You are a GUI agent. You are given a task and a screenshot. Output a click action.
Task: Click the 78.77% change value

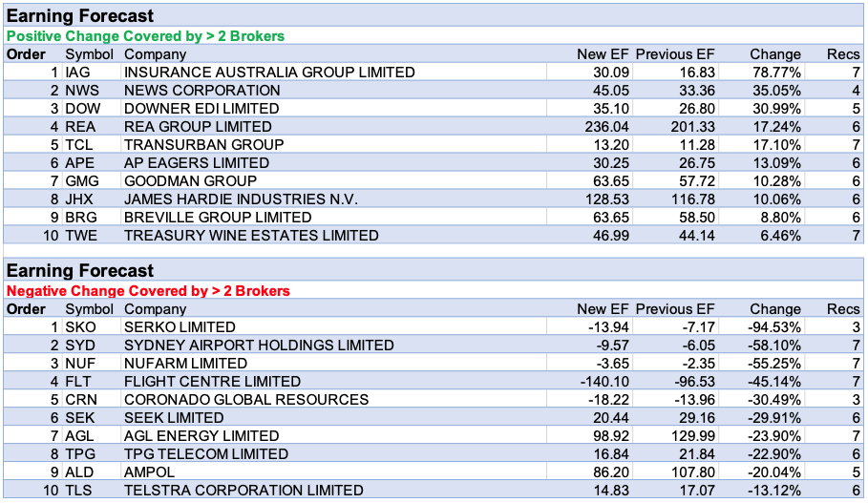pyautogui.click(x=774, y=73)
